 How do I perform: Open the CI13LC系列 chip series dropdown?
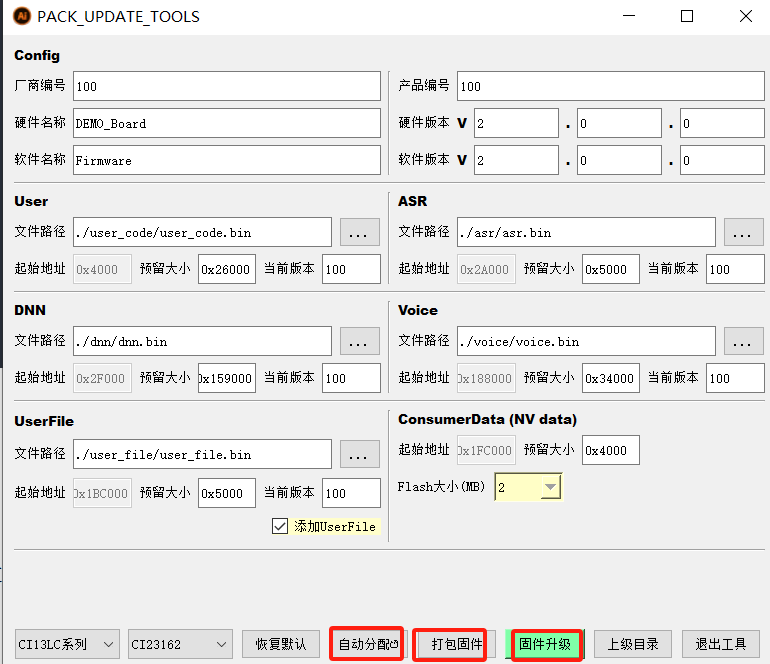point(68,644)
